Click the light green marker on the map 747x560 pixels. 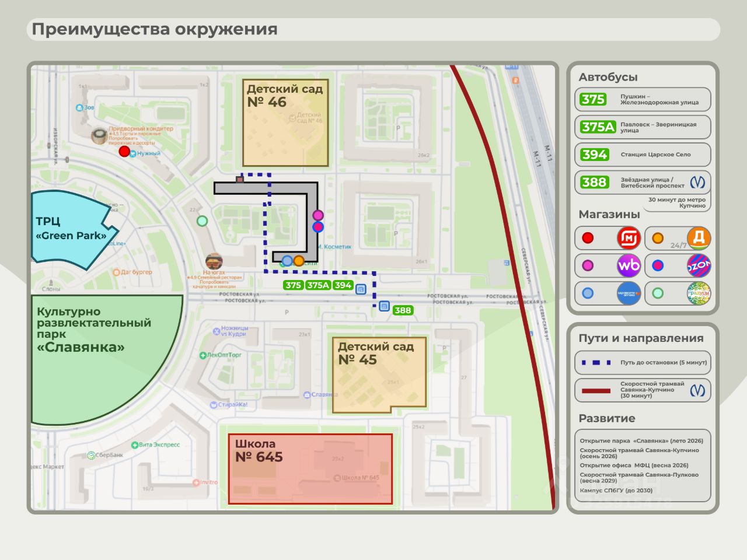[202, 221]
